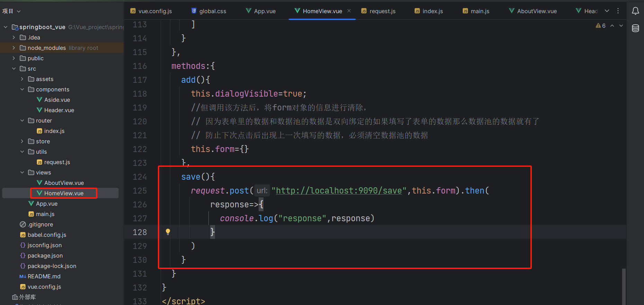Open Header.vue in the project tree

(55, 110)
